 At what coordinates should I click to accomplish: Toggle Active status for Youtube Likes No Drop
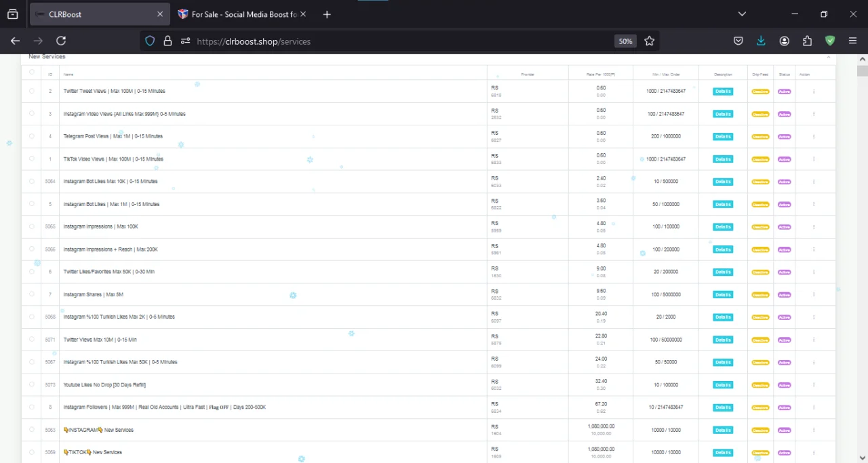(x=785, y=385)
